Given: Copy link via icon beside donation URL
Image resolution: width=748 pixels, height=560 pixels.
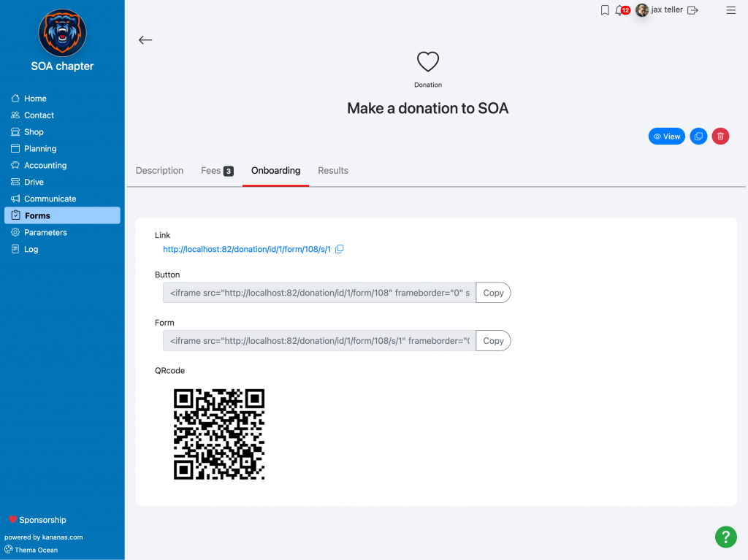Looking at the screenshot, I should click(x=339, y=249).
